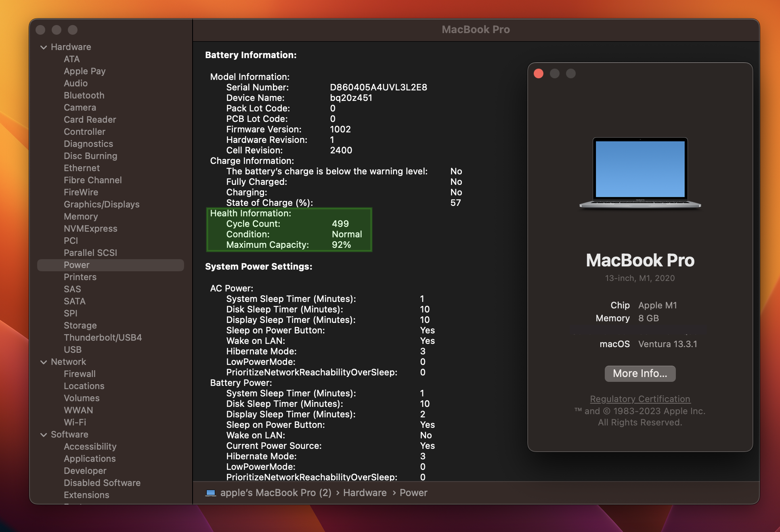Click the State of Charge value 57
Viewport: 780px width, 532px height.
click(455, 203)
